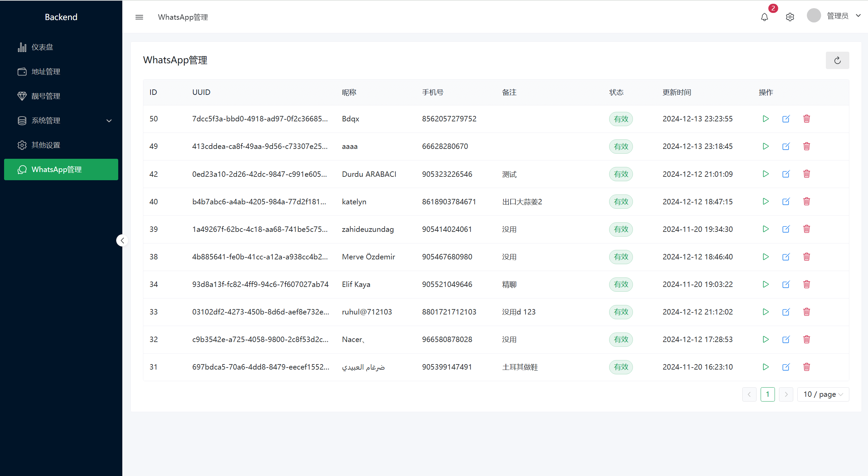The width and height of the screenshot is (868, 476).
Task: Delete the aaaa account row
Action: click(x=807, y=146)
